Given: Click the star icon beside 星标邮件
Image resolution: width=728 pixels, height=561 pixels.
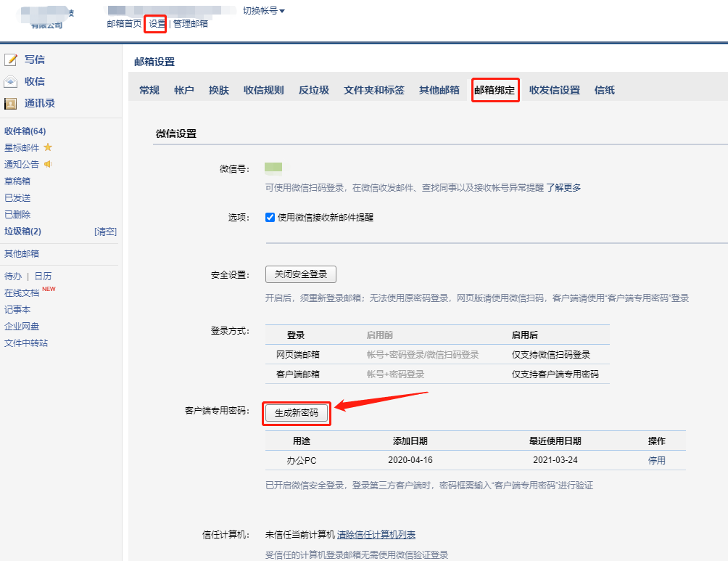Looking at the screenshot, I should click(x=48, y=147).
